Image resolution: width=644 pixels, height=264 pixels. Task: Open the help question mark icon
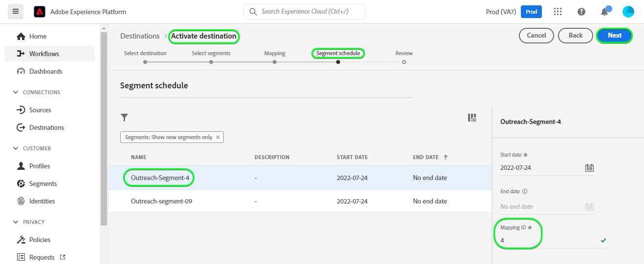[x=581, y=12]
